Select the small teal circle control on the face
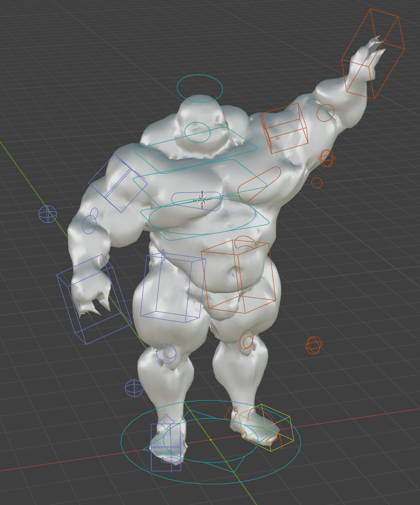420x505 pixels. click(198, 132)
